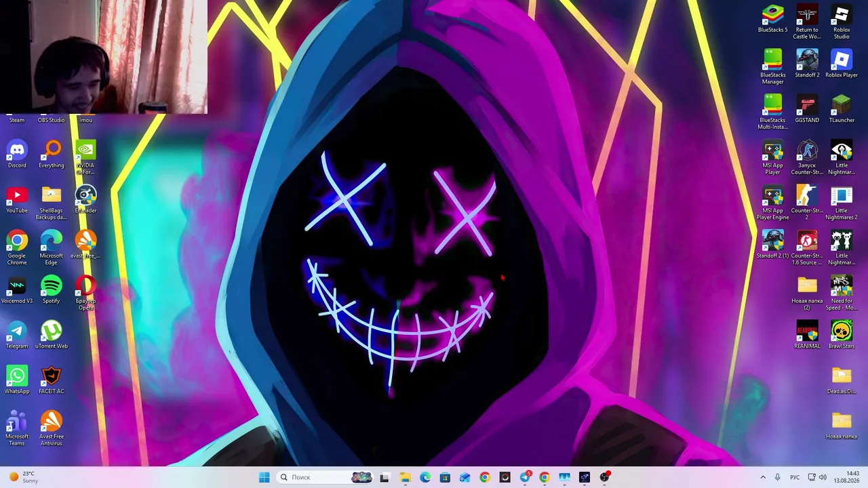Select the BlueStacks Manager icon
868x488 pixels.
(x=773, y=68)
